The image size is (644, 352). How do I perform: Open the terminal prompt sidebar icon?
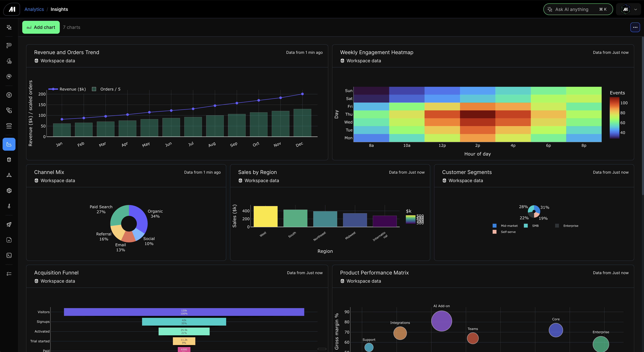click(9, 255)
